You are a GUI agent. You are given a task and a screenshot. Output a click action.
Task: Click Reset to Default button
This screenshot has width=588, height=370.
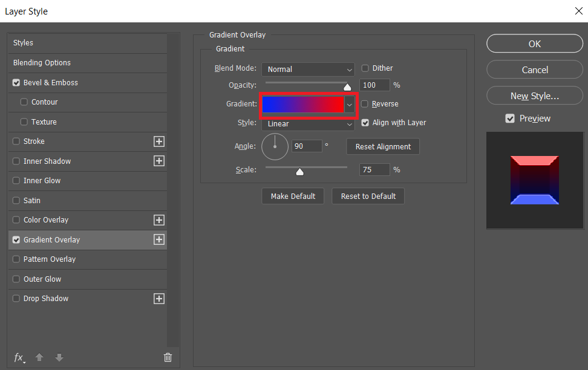(368, 196)
